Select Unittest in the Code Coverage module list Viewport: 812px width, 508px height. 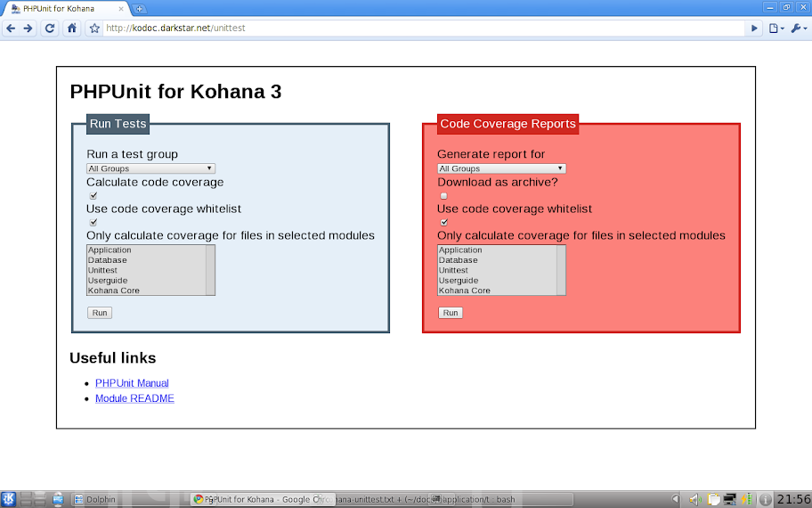(x=497, y=270)
